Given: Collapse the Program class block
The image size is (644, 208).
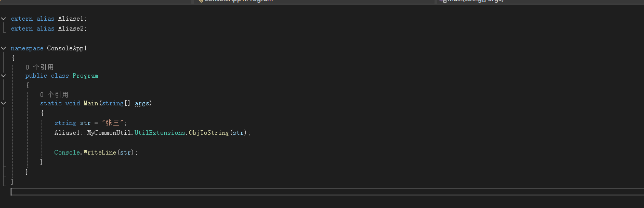Looking at the screenshot, I should [4, 76].
